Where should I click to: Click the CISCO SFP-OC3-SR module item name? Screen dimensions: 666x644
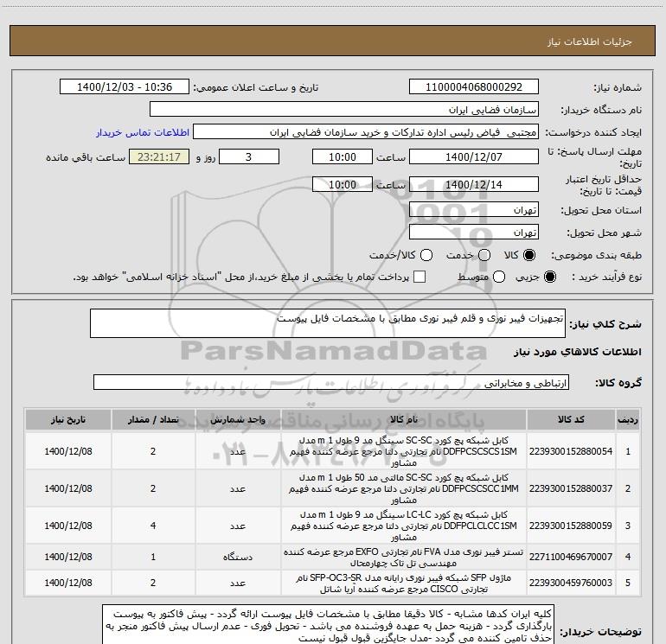click(x=404, y=583)
